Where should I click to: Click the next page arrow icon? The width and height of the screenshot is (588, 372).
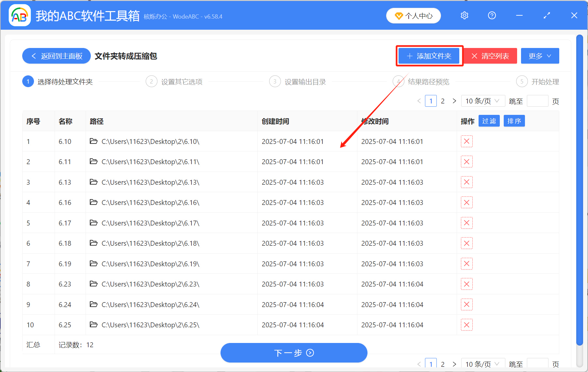[454, 101]
